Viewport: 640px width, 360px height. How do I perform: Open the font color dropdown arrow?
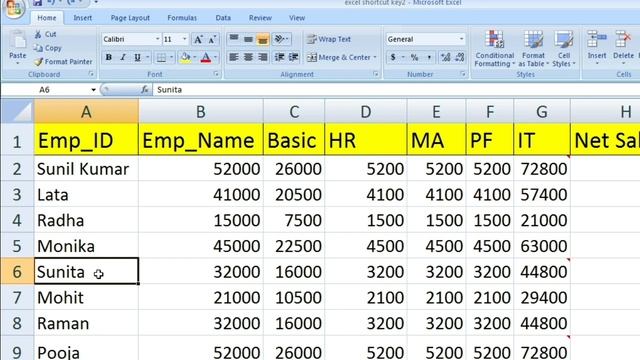pos(216,58)
